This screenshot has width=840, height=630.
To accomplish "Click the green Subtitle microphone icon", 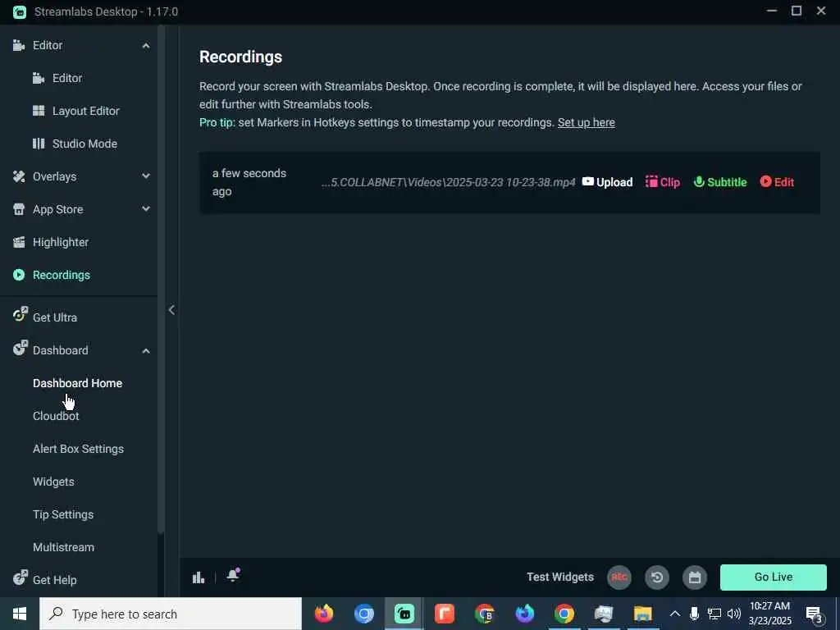I will point(699,181).
